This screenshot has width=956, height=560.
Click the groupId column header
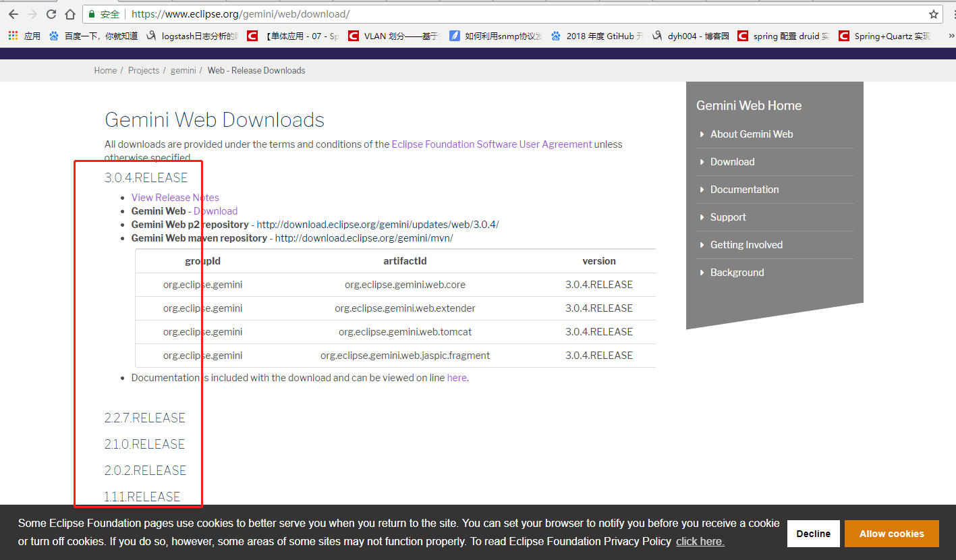202,261
